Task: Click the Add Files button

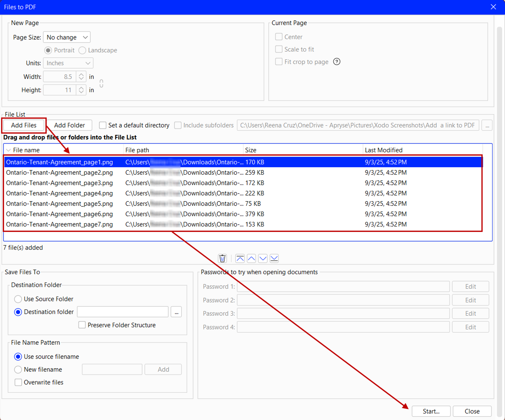Action: coord(24,125)
